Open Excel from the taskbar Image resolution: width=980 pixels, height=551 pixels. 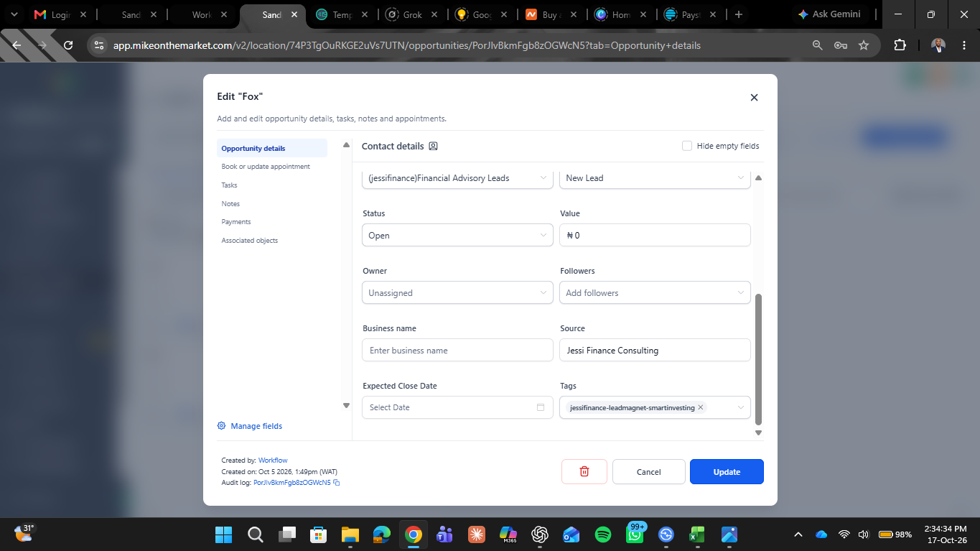[x=697, y=534]
